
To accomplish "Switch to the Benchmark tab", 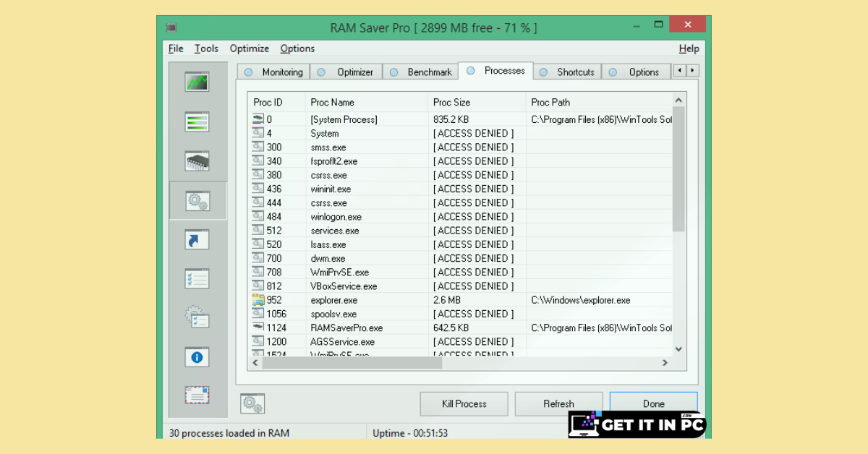I will 420,72.
